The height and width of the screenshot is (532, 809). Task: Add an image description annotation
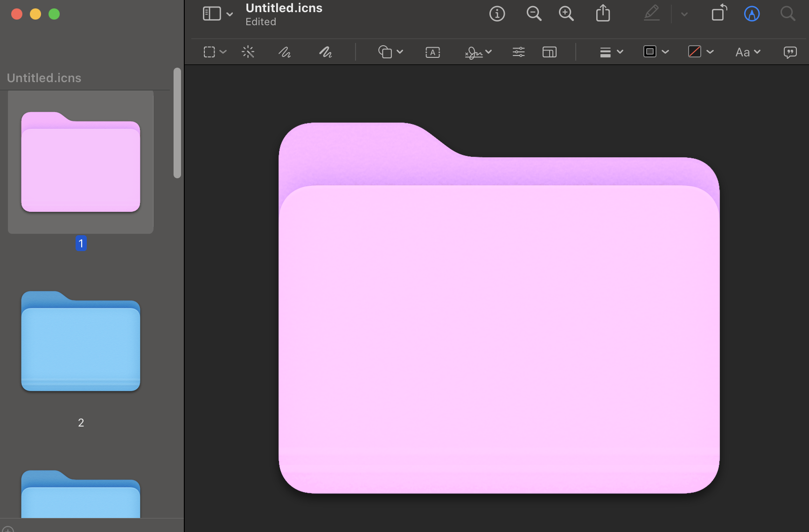point(790,52)
